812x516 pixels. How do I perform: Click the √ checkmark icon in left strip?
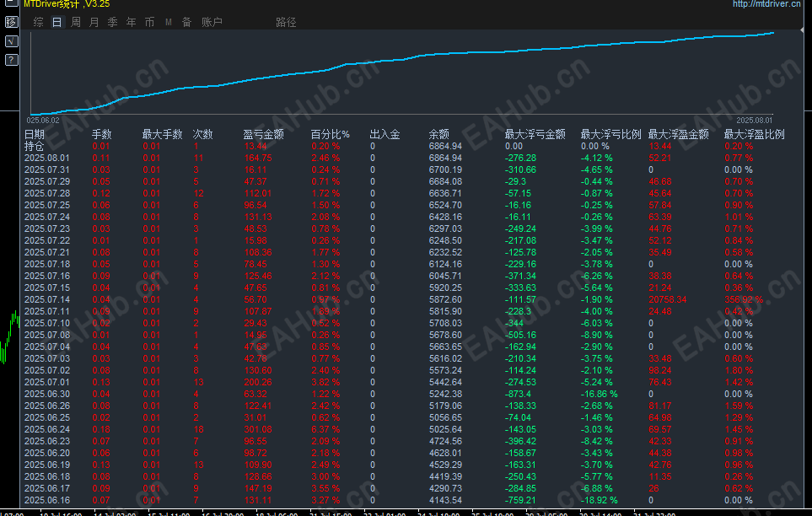[12, 41]
